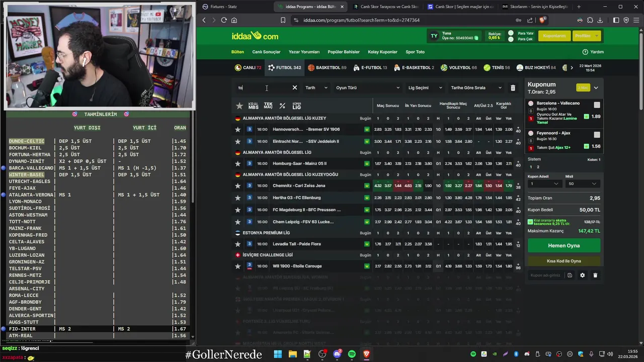Copy the member number with the copy icon
644x362 pixels.
coord(476,38)
